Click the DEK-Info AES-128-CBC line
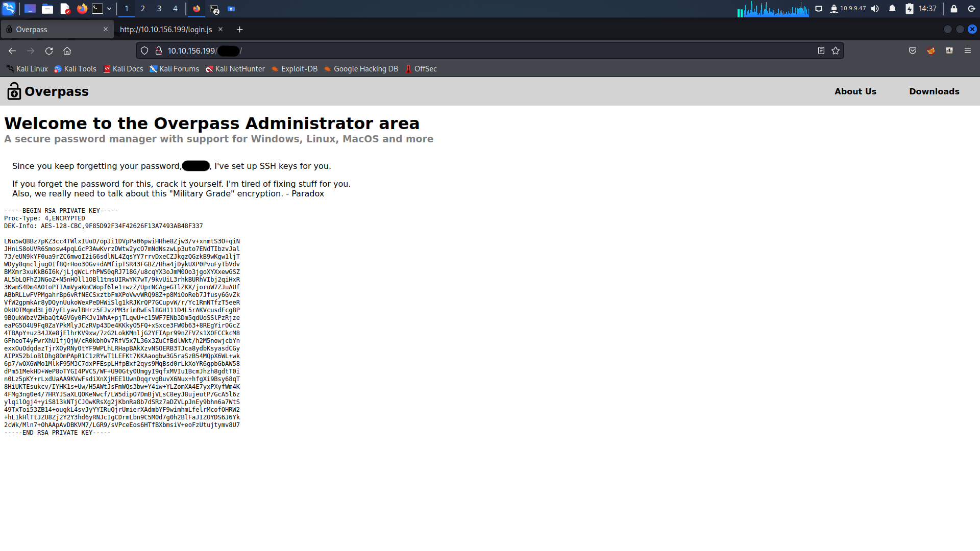This screenshot has width=980, height=551. pos(104,226)
